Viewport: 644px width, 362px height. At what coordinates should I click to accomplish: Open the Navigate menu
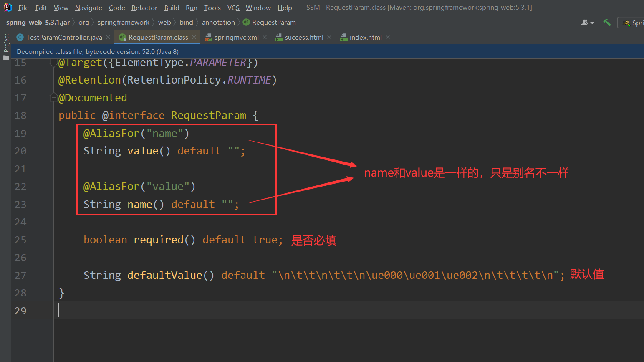pyautogui.click(x=88, y=8)
